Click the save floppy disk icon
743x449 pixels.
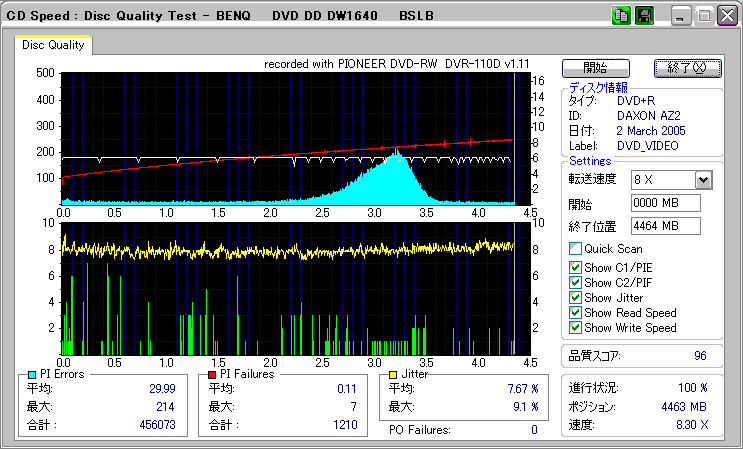click(643, 15)
